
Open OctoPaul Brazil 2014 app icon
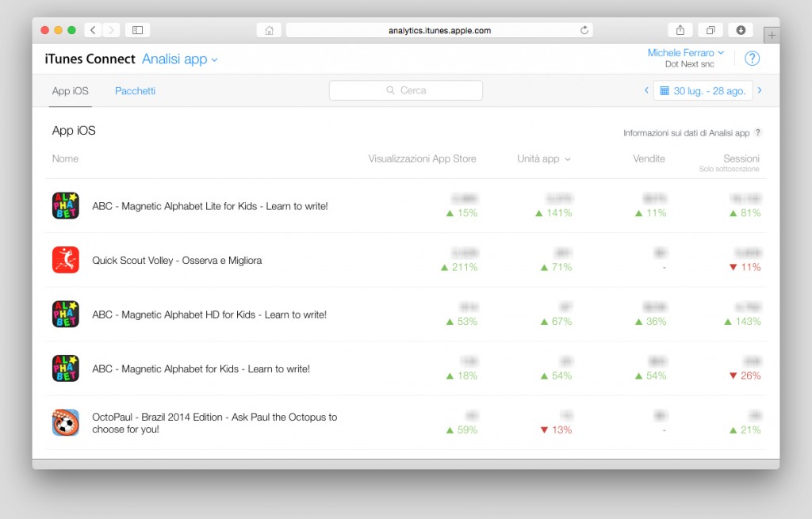(x=66, y=423)
